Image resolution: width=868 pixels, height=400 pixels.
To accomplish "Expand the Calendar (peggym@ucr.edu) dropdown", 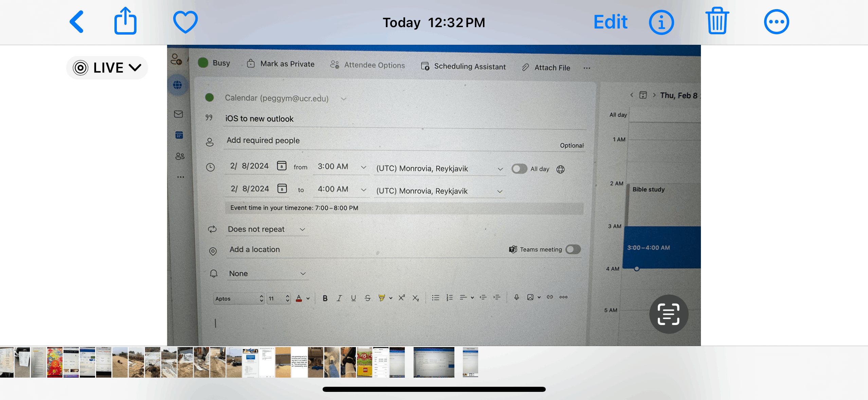I will tap(344, 99).
